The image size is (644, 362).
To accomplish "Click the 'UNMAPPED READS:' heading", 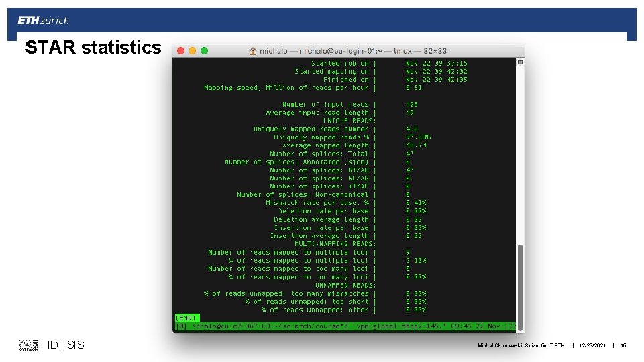I will [345, 285].
